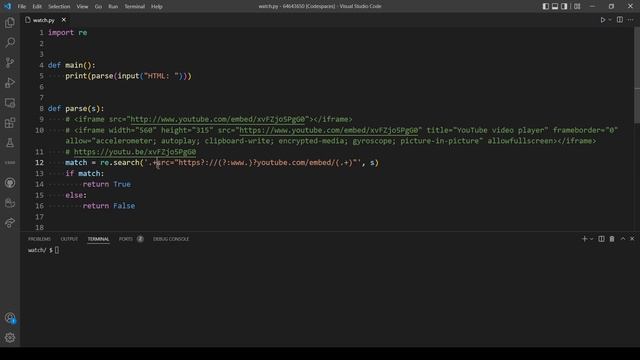Open Customize Layout button
This screenshot has height=360, width=640.
[x=577, y=6]
